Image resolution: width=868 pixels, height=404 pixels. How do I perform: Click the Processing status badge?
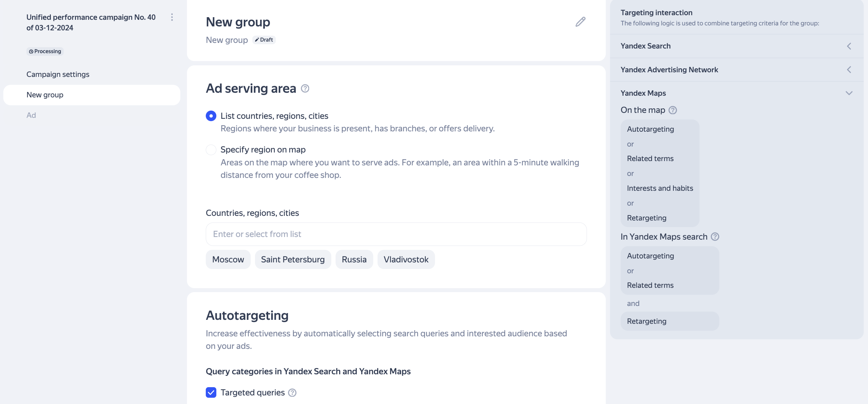tap(45, 51)
